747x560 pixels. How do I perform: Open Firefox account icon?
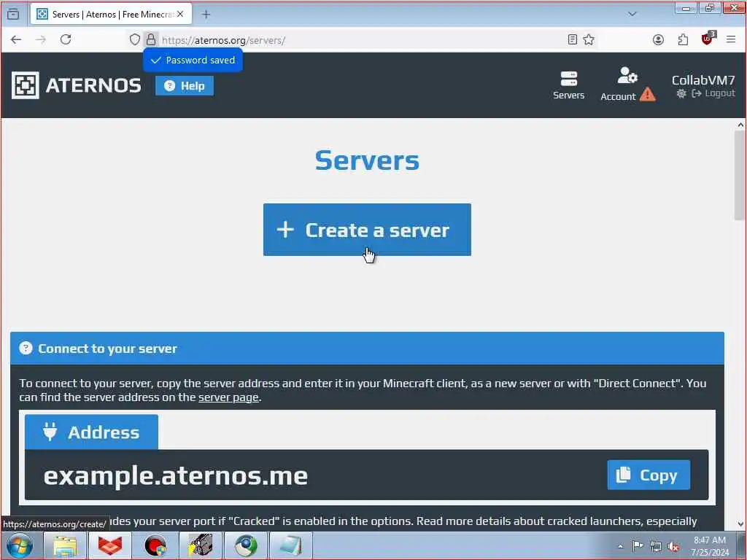pyautogui.click(x=659, y=39)
